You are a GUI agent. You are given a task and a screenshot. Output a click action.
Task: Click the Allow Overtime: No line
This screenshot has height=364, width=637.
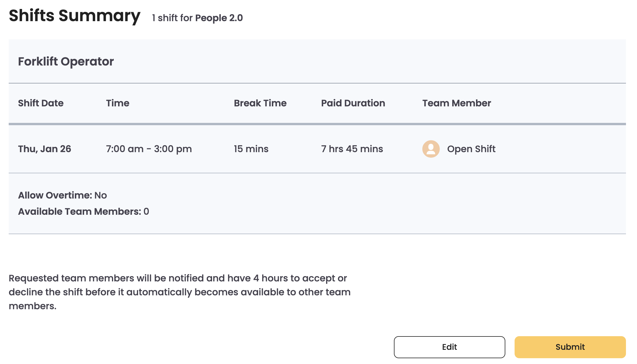click(62, 195)
